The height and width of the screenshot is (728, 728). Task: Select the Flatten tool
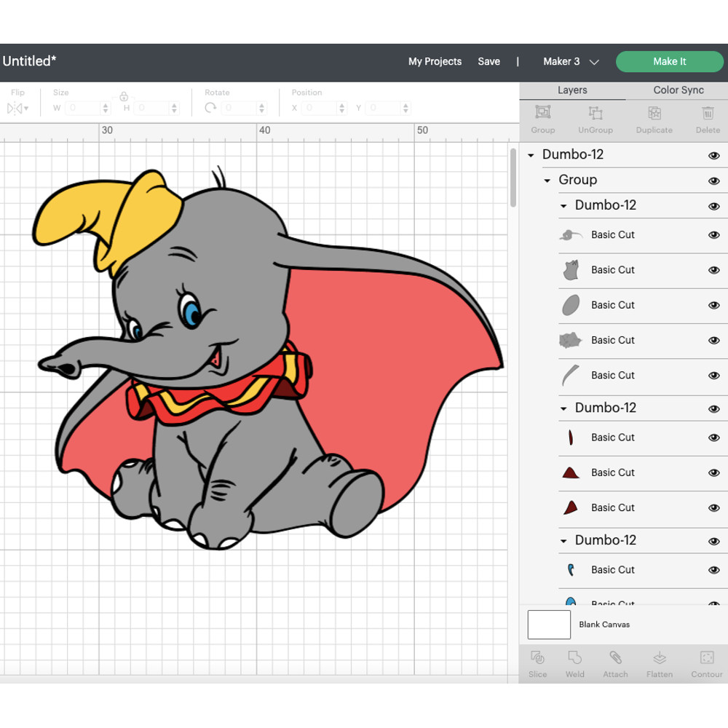point(660,664)
